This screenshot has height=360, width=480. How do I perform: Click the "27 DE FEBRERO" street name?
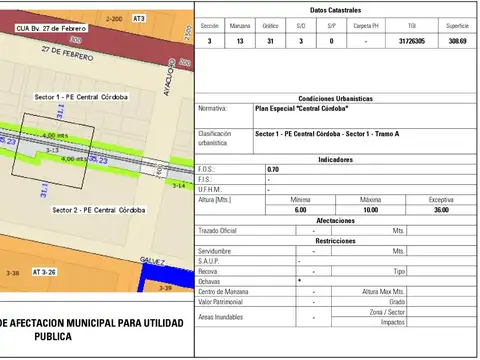click(67, 53)
